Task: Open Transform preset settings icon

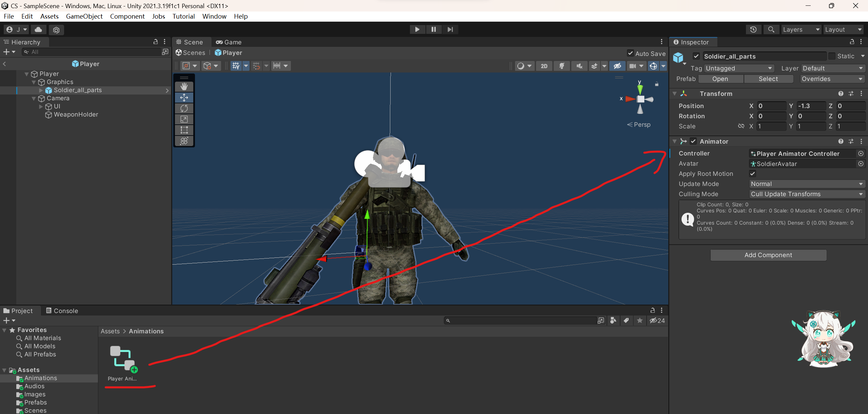Action: click(851, 94)
